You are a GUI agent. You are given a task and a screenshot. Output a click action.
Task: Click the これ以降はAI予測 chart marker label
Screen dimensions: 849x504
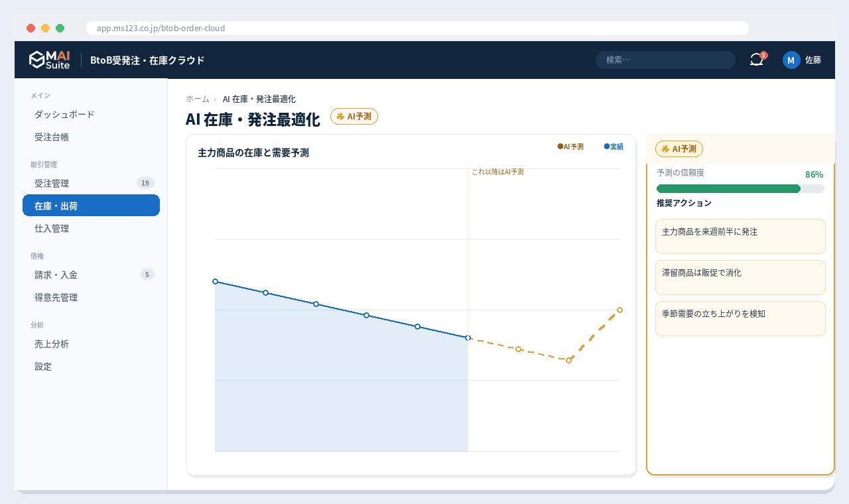coord(497,172)
